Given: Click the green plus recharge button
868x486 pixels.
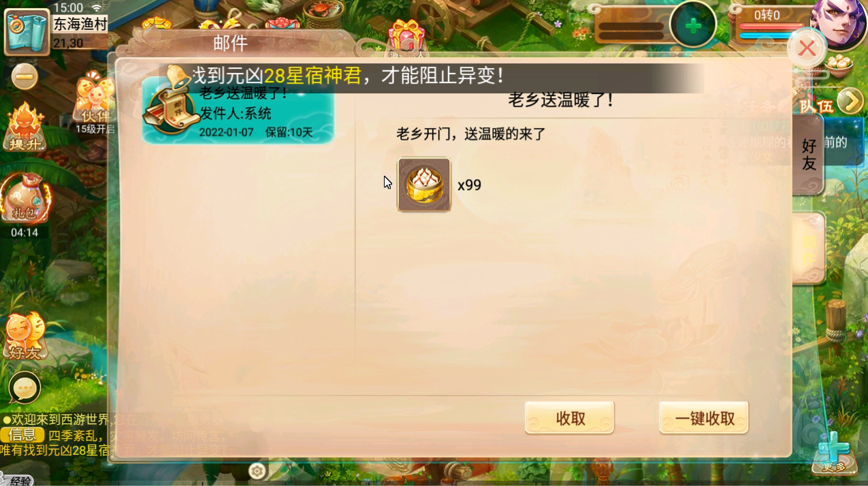Looking at the screenshot, I should (693, 26).
